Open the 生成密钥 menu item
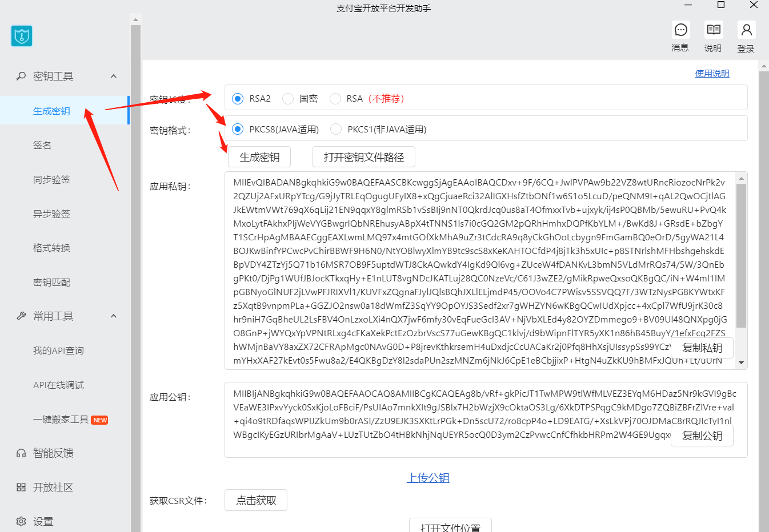 click(x=65, y=111)
